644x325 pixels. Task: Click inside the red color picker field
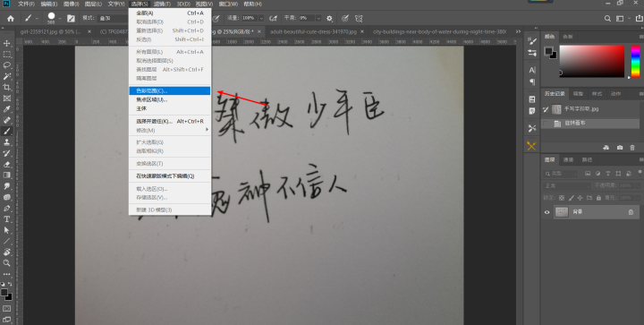point(592,61)
